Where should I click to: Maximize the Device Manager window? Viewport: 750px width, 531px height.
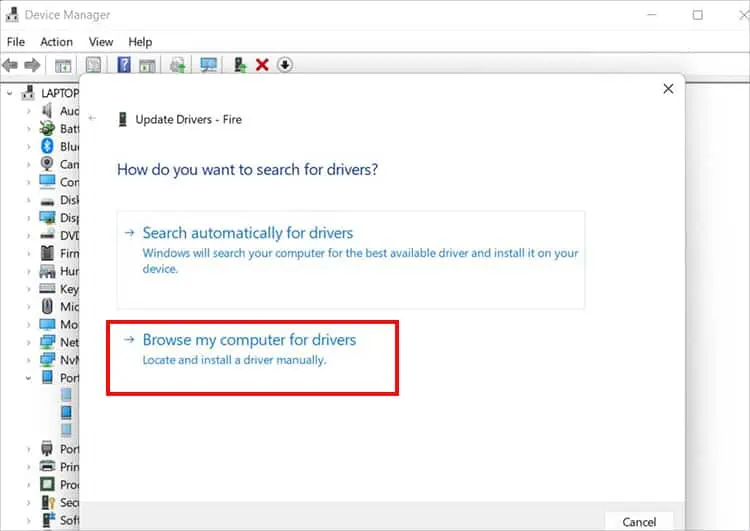[x=698, y=15]
